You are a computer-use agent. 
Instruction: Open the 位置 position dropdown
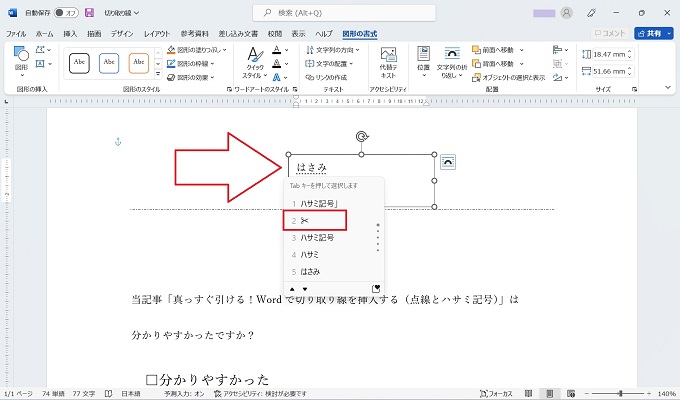pos(423,62)
